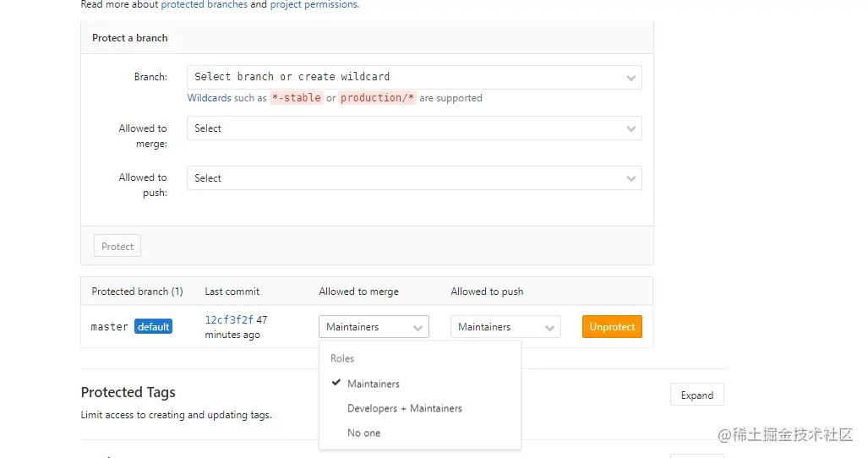868x458 pixels.
Task: Open the Allowed to push select dropdown
Action: tap(413, 178)
